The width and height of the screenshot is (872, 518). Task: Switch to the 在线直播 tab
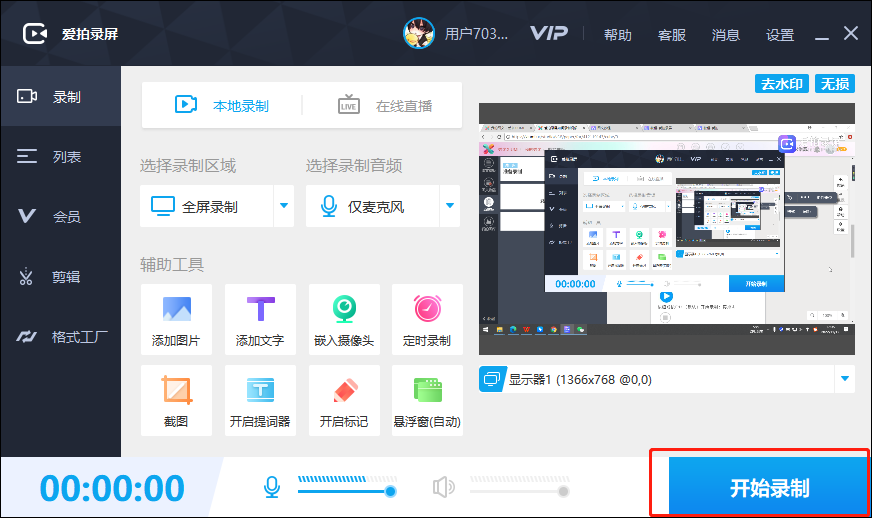click(384, 105)
